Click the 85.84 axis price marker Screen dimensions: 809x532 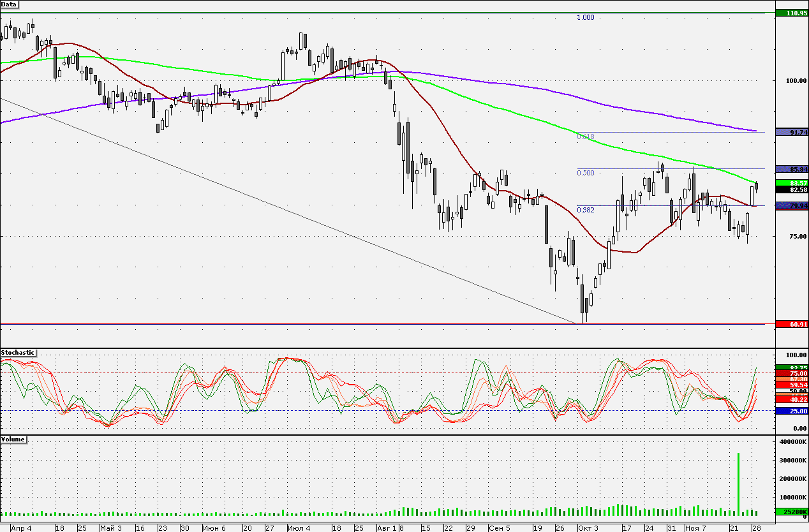(x=791, y=169)
